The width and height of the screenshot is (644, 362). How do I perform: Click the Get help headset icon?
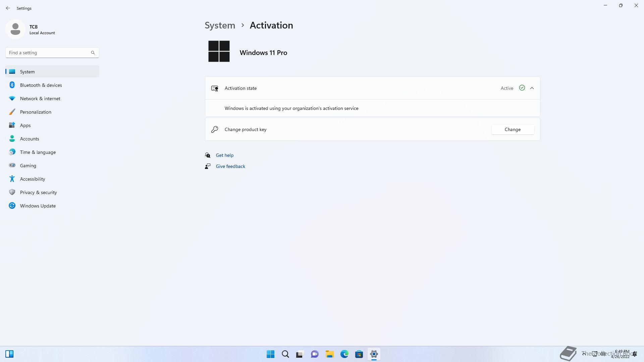[x=208, y=155]
